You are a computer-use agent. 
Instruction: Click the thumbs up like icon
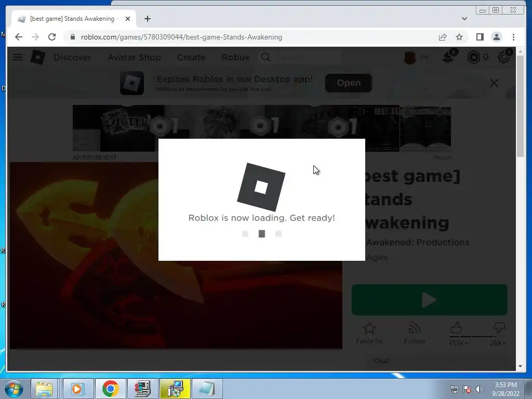pos(456,328)
